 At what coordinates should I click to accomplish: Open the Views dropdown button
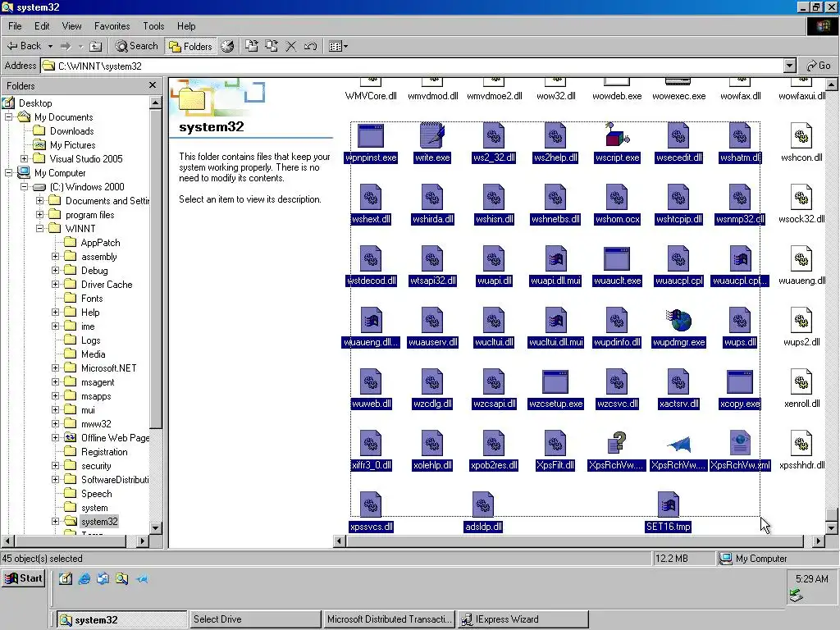pos(338,46)
